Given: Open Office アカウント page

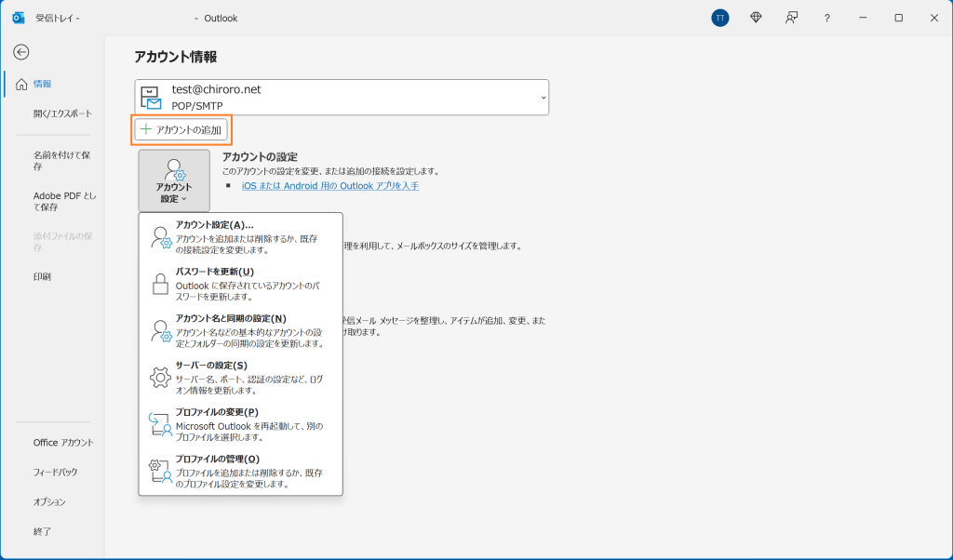Looking at the screenshot, I should 63,443.
